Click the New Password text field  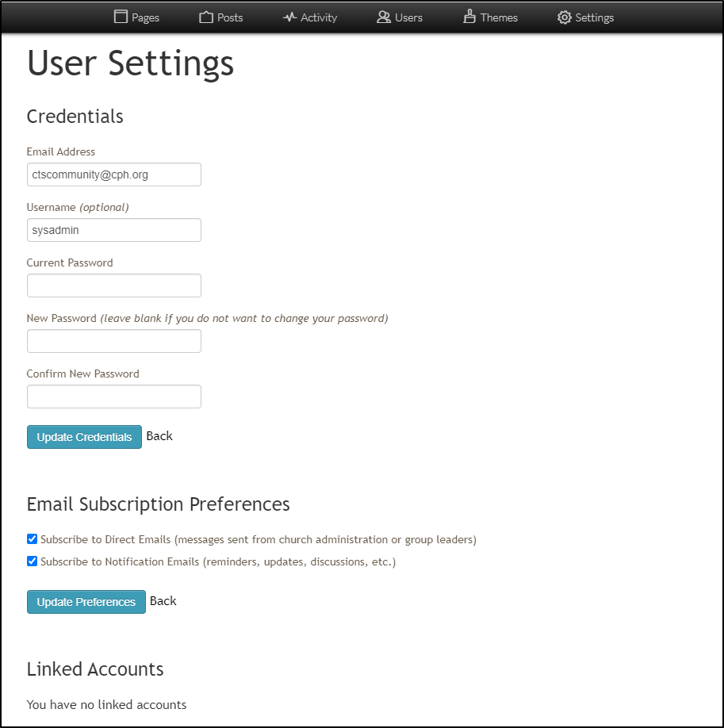pos(114,341)
